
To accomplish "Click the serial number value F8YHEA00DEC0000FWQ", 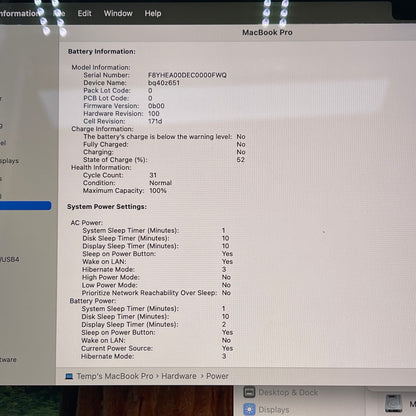I will tap(187, 75).
